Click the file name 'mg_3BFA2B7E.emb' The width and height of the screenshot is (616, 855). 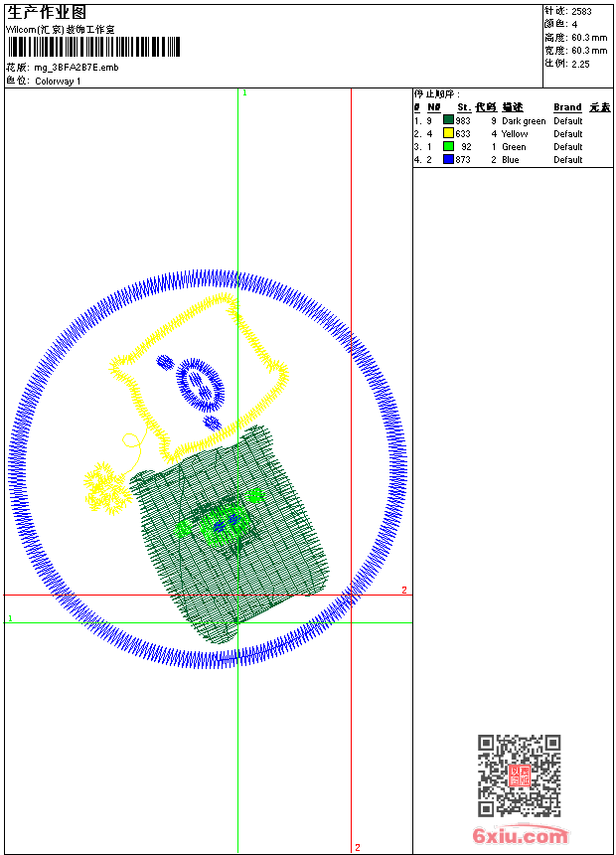[x=77, y=68]
